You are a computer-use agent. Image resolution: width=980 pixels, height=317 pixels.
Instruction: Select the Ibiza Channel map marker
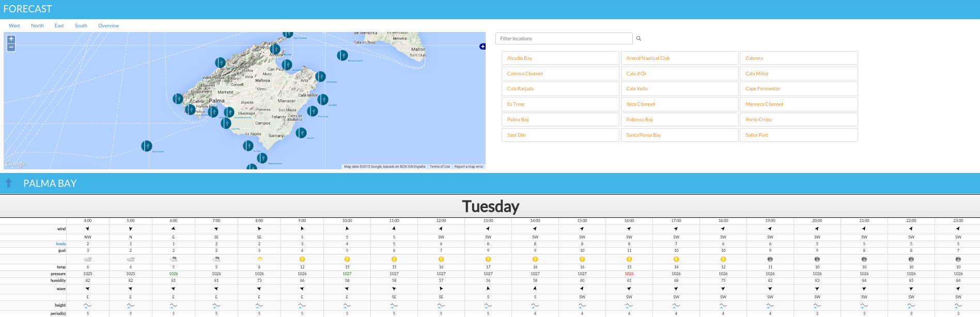tap(147, 146)
